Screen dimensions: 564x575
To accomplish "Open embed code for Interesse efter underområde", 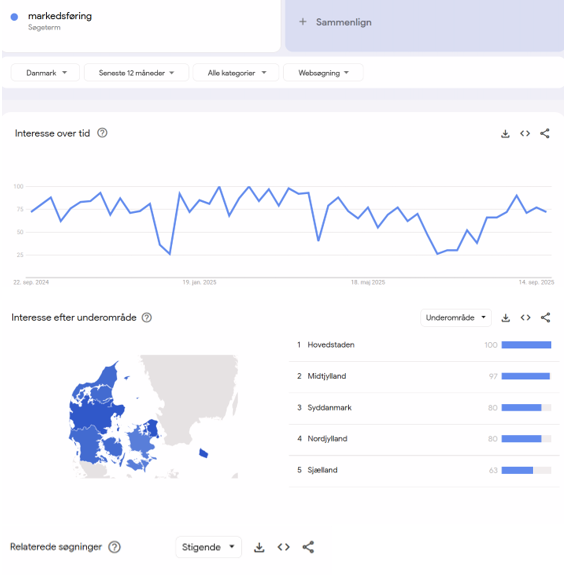I will tap(525, 318).
